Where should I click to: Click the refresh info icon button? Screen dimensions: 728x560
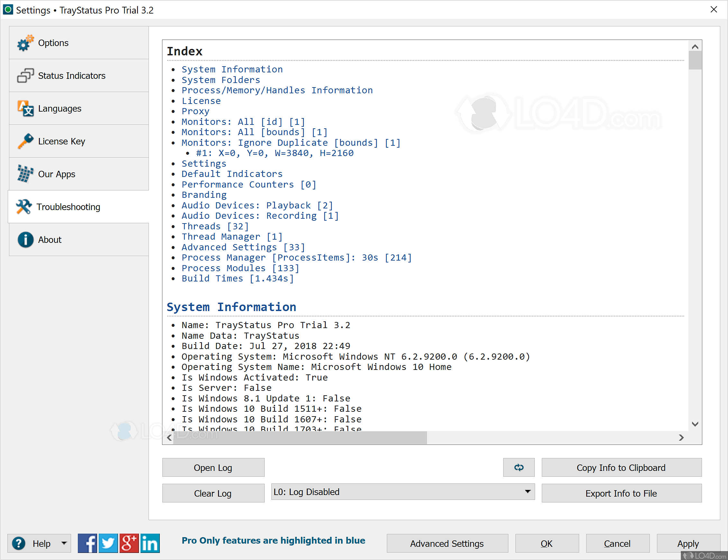tap(518, 467)
